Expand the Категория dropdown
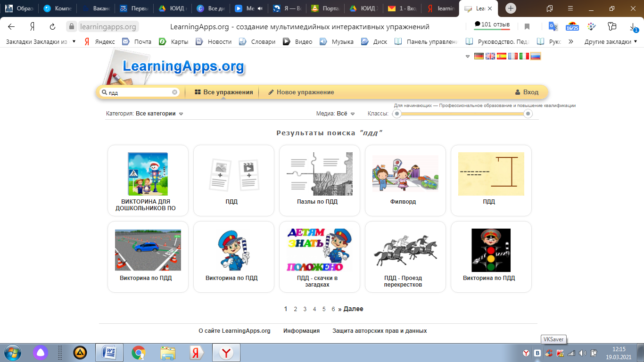 click(x=181, y=114)
